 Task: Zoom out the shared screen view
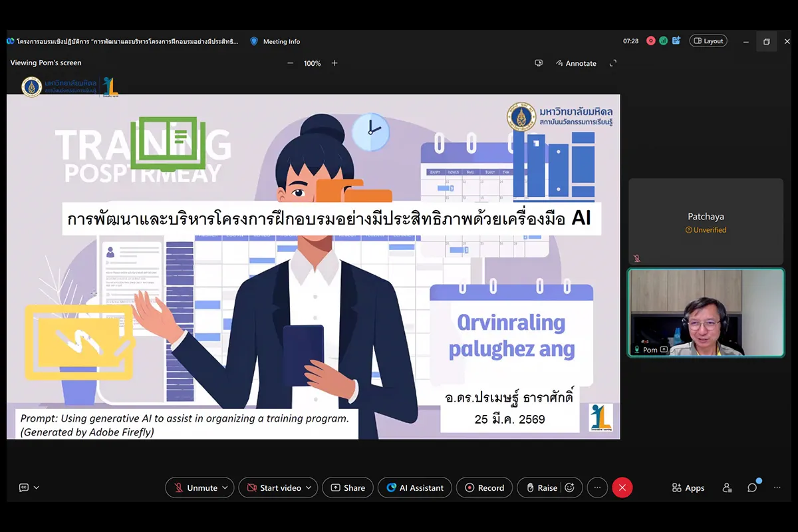pyautogui.click(x=290, y=63)
